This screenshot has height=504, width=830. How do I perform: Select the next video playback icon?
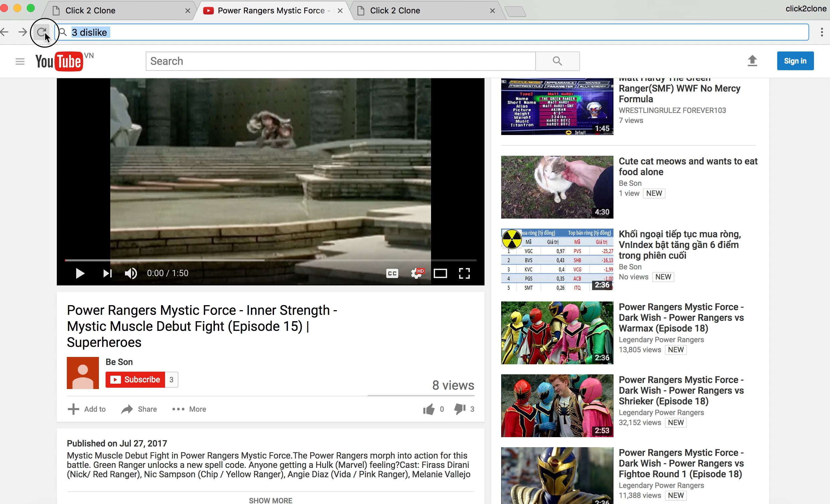coord(107,273)
